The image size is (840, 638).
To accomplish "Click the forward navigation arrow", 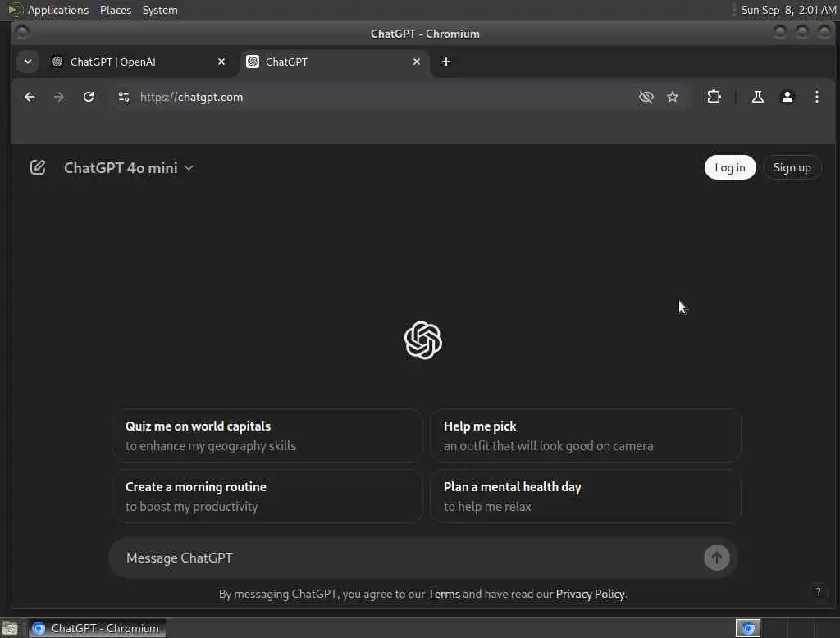I will tap(59, 97).
